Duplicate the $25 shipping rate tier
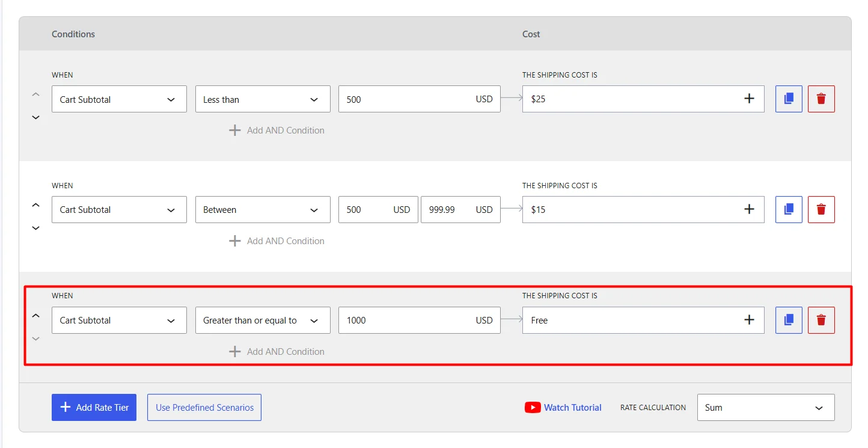Image resolution: width=868 pixels, height=448 pixels. pyautogui.click(x=789, y=99)
